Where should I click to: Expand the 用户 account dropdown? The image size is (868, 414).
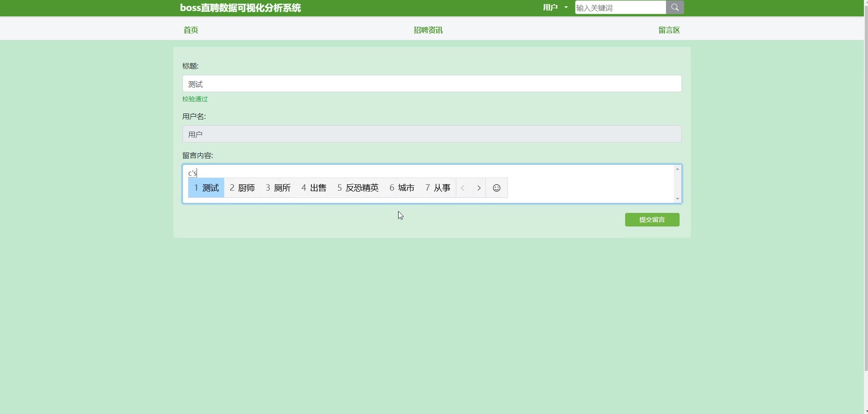point(555,7)
